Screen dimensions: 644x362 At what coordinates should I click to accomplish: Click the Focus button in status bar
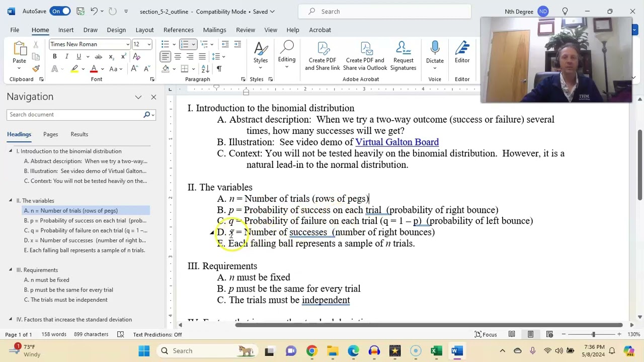[x=485, y=334]
